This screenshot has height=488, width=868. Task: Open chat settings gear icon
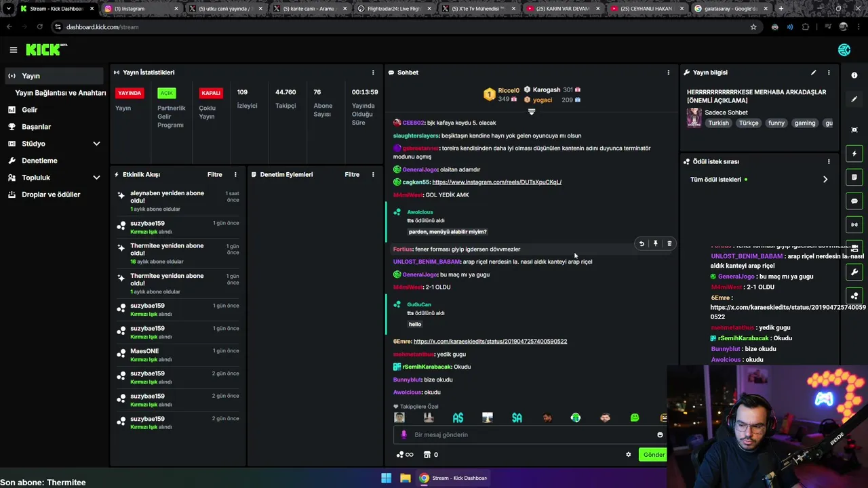point(628,455)
